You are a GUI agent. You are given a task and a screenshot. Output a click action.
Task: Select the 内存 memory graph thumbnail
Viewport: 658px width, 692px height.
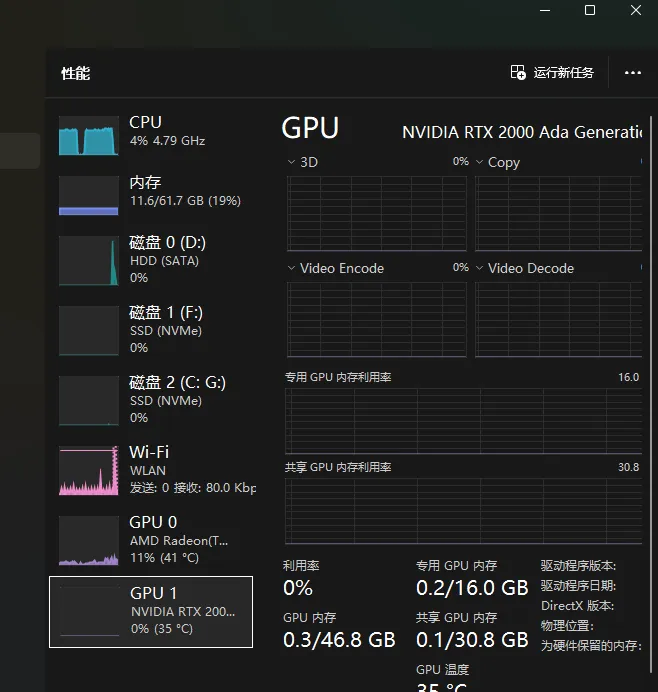(89, 196)
